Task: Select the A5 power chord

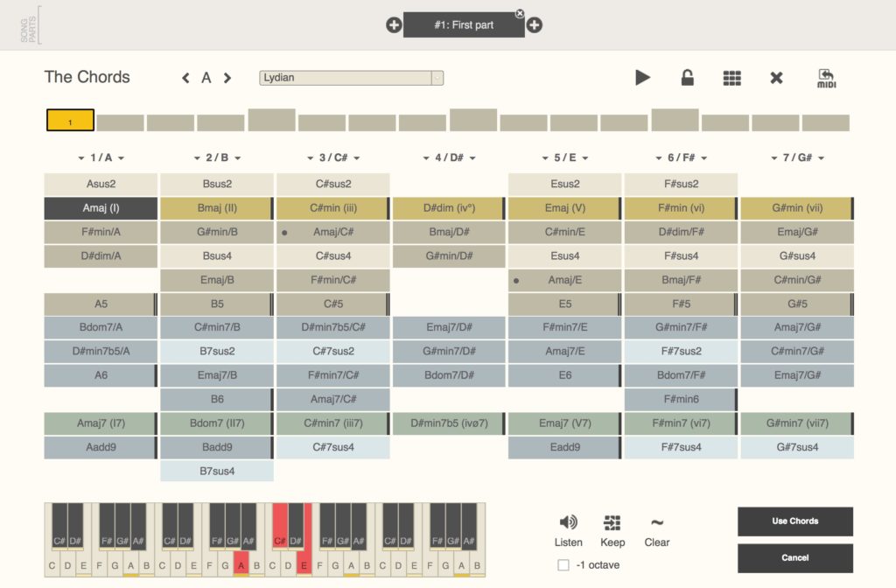Action: coord(101,304)
